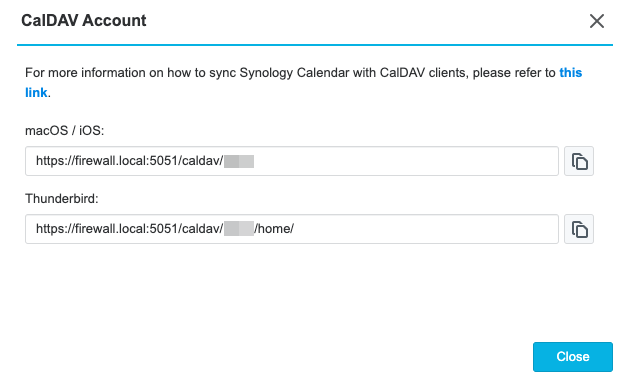
Task: Dismiss dialog with the X icon
Action: click(597, 21)
